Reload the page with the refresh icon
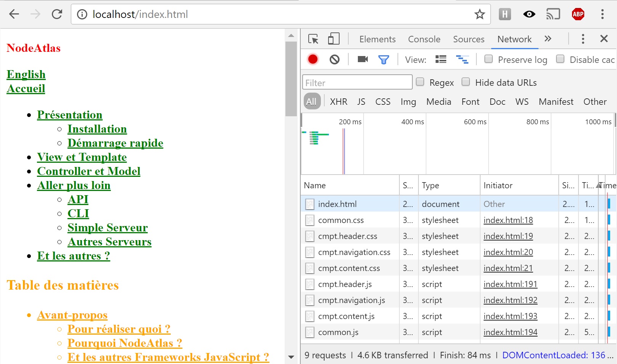617x364 pixels. 57,14
